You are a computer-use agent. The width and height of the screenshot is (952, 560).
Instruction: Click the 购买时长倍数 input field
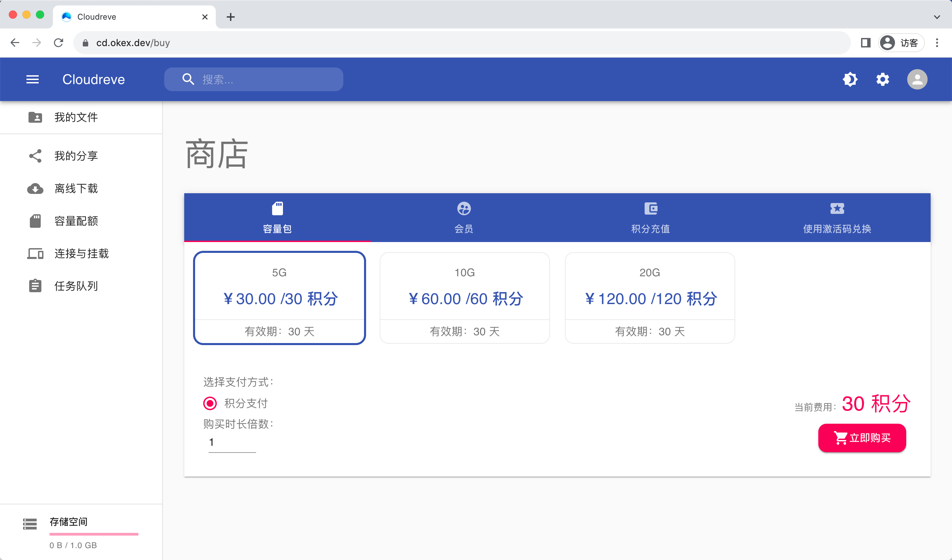[232, 442]
